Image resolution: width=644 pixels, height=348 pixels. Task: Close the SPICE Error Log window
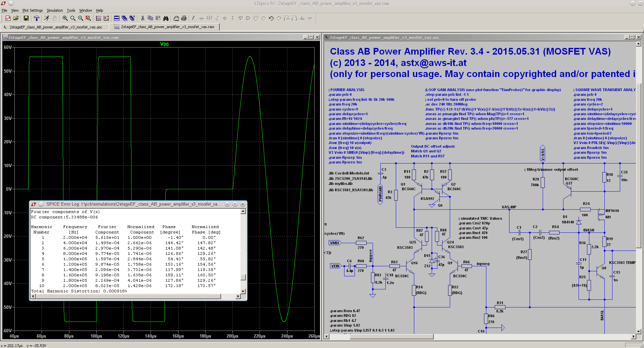(243, 204)
